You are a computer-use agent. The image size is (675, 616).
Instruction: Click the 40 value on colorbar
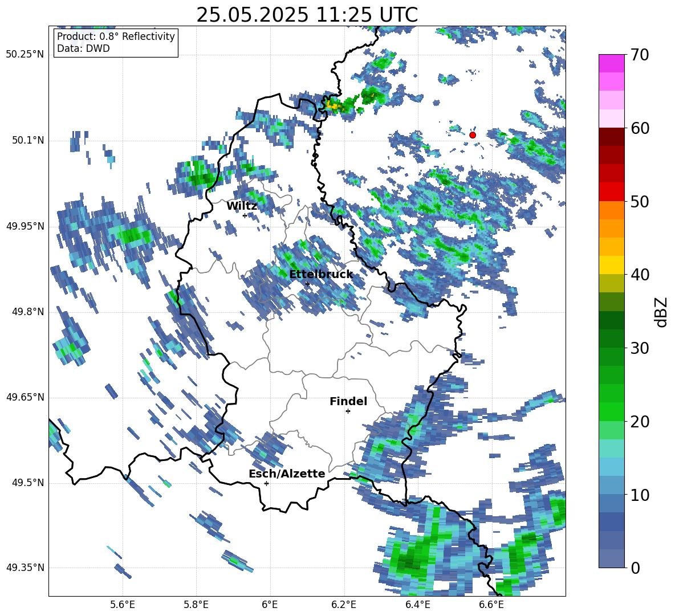640,275
